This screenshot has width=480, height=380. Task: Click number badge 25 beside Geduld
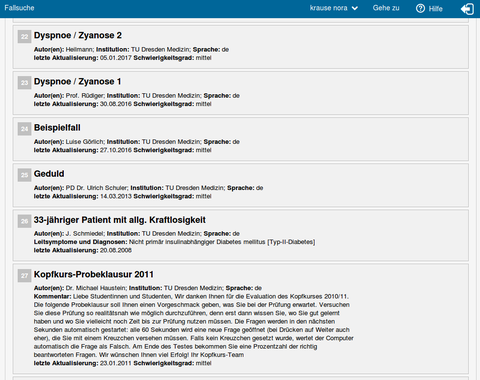point(24,175)
